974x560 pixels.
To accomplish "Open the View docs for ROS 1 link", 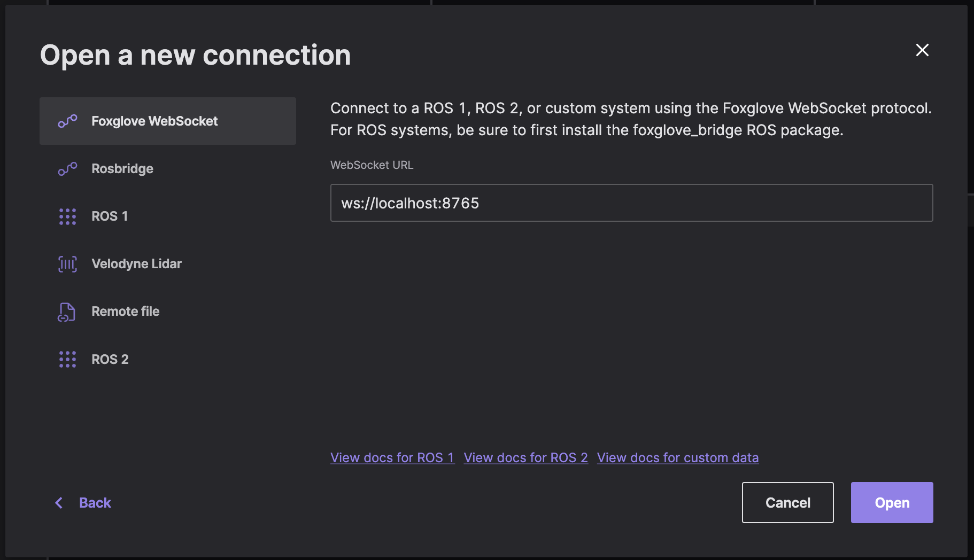I will coord(392,458).
